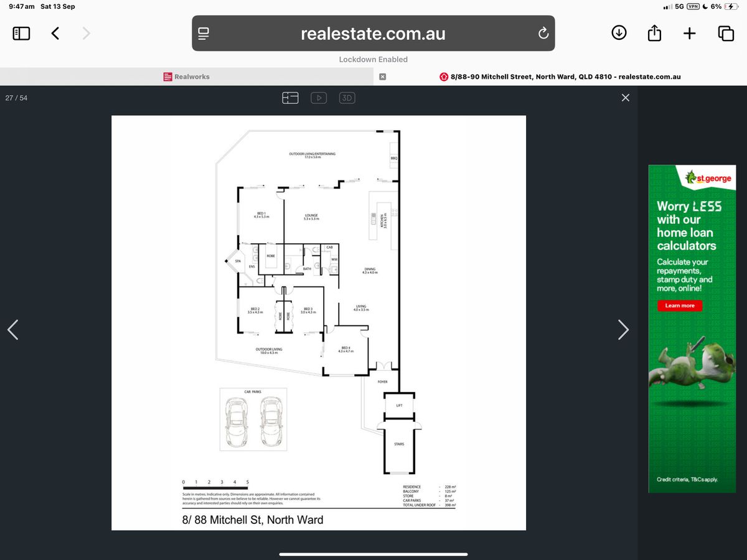
Task: Tap the Share icon
Action: (x=654, y=34)
